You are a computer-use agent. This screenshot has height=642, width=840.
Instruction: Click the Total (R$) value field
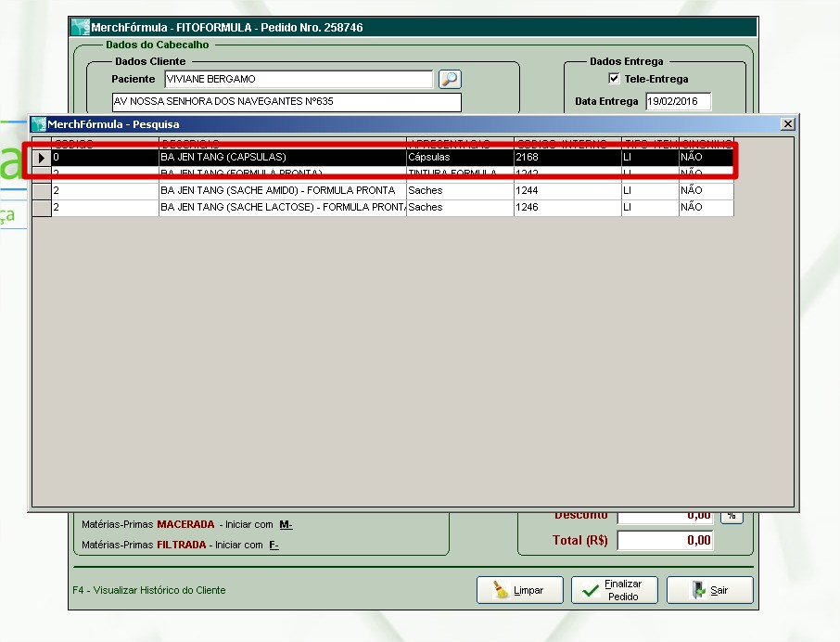[x=665, y=540]
